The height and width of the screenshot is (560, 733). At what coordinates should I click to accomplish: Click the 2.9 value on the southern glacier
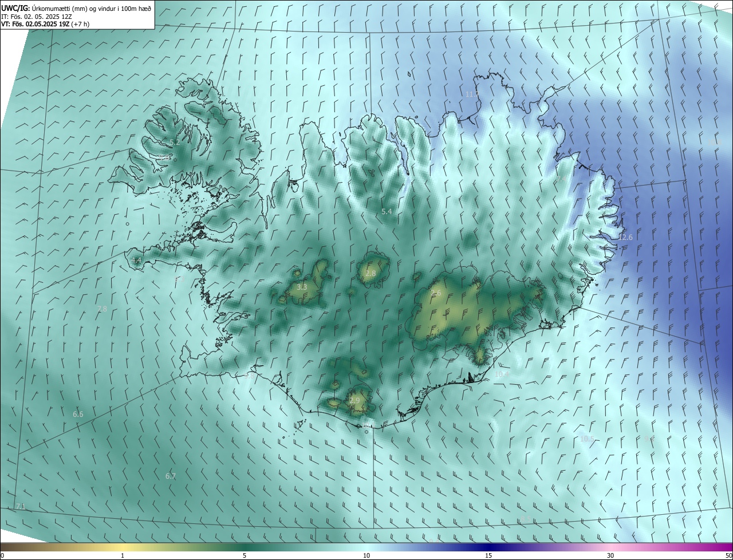pos(354,400)
